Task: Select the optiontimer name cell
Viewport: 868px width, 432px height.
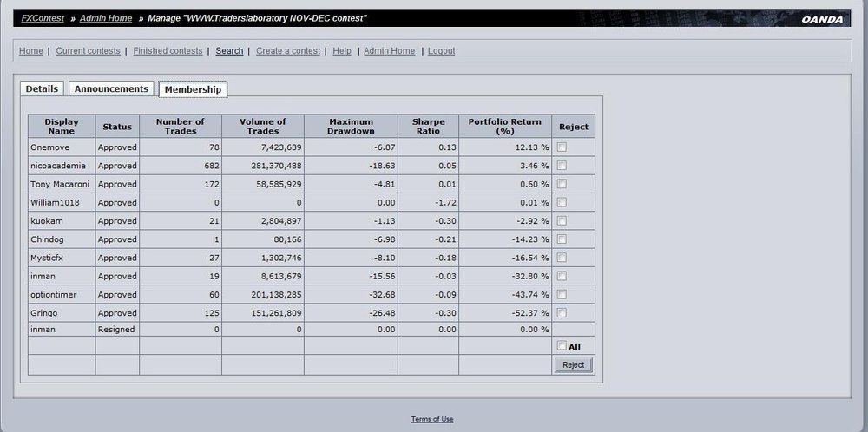Action: (62, 294)
